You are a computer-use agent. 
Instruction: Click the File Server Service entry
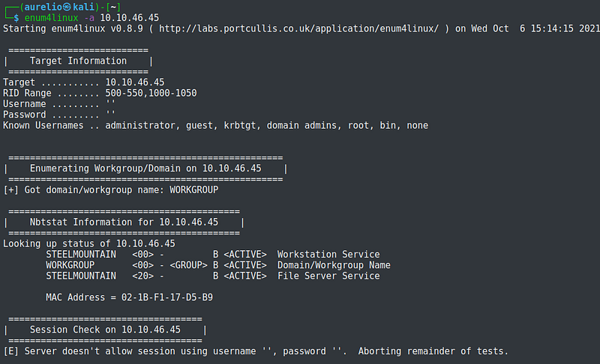[x=328, y=276]
